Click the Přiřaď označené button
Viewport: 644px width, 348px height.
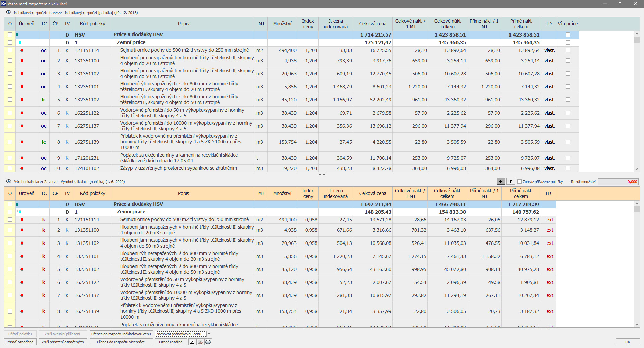20,342
